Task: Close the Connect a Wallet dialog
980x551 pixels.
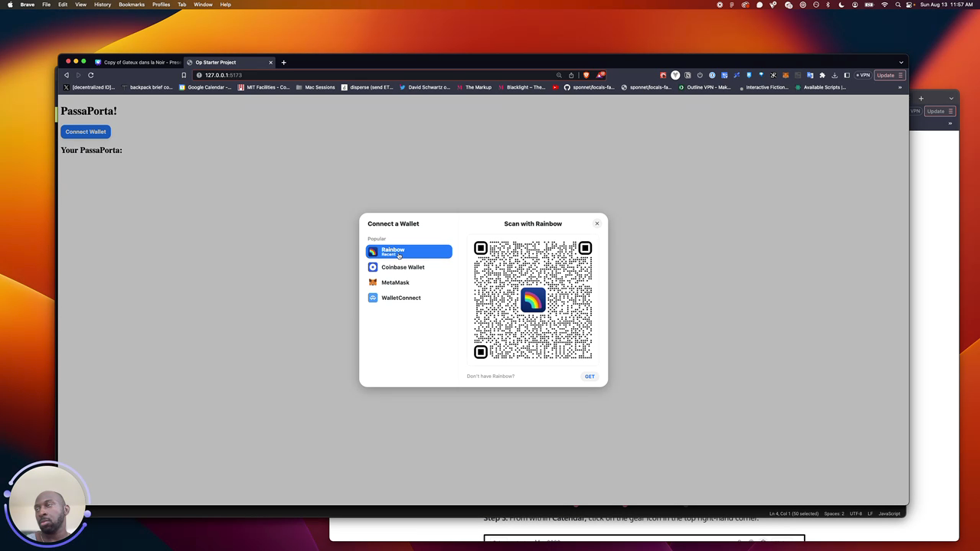Action: click(597, 223)
